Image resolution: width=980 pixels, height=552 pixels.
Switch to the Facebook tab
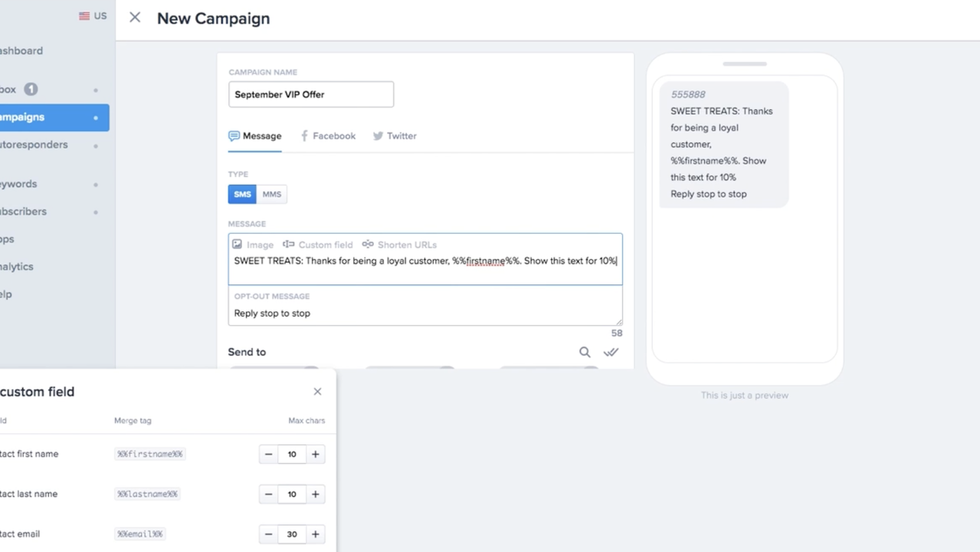(x=327, y=136)
